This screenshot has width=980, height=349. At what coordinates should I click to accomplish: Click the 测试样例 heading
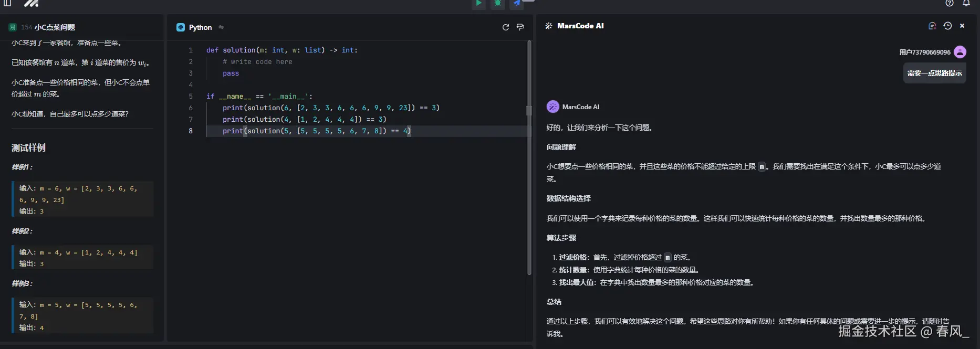click(29, 147)
